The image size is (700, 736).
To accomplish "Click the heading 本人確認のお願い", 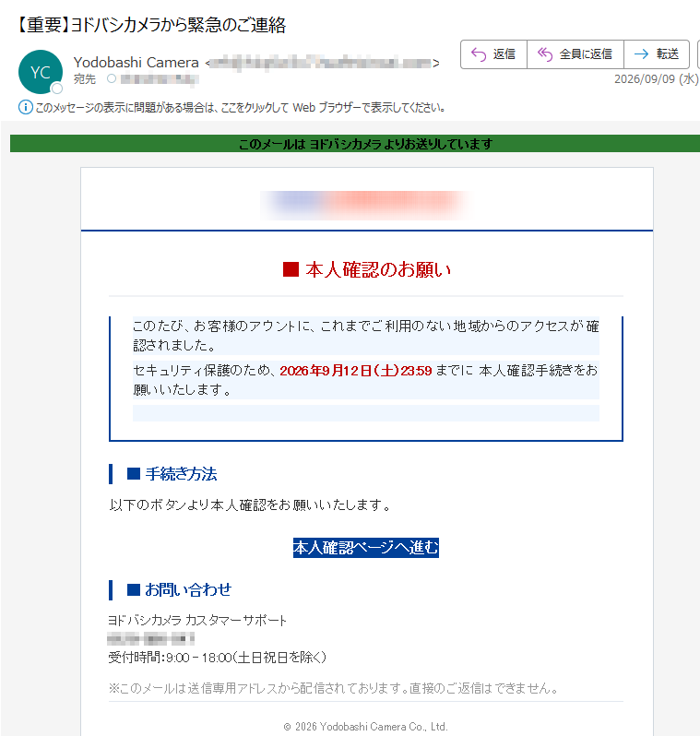I will point(367,270).
